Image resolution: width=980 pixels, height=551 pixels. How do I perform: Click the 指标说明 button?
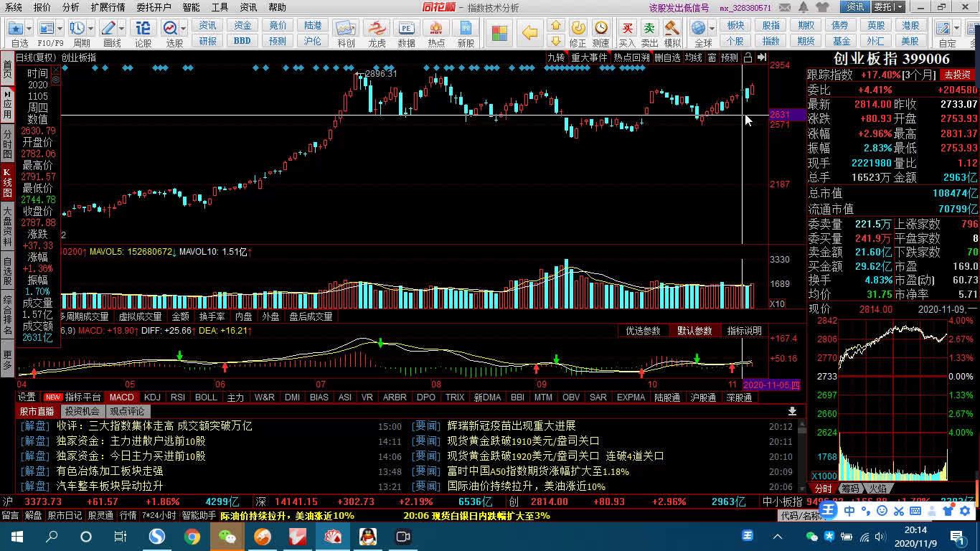[x=744, y=331]
